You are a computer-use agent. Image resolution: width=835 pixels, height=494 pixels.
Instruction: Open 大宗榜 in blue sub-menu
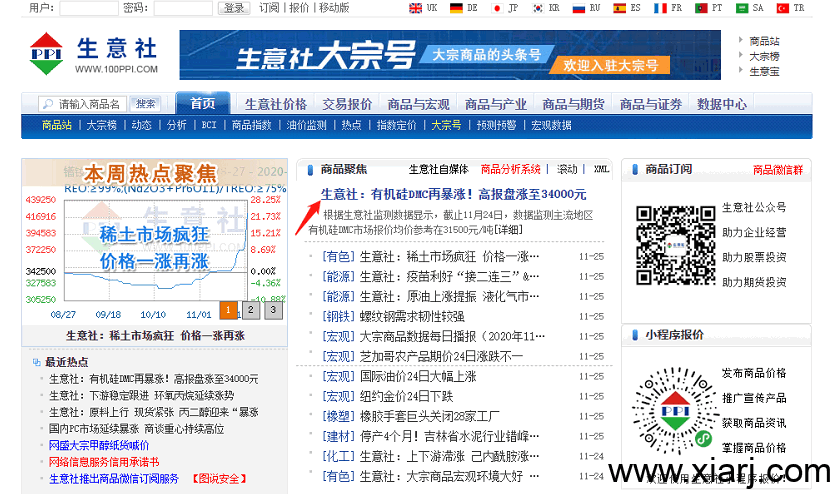(x=101, y=125)
